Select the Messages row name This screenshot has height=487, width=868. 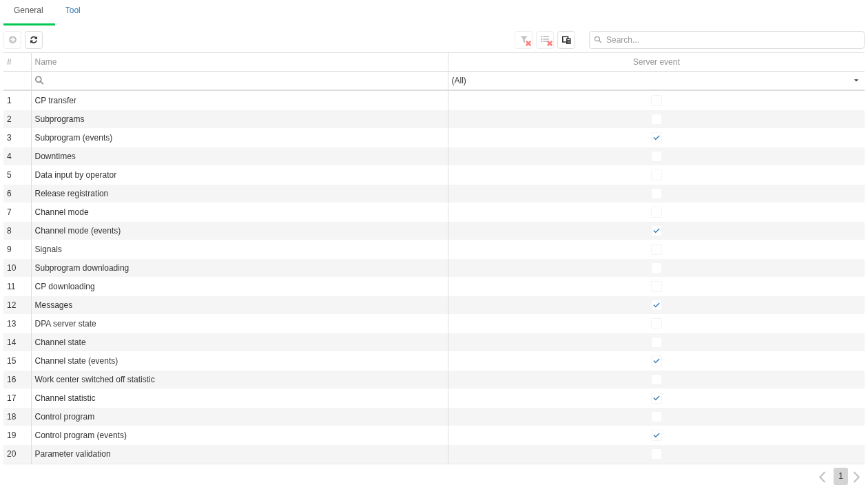point(54,305)
